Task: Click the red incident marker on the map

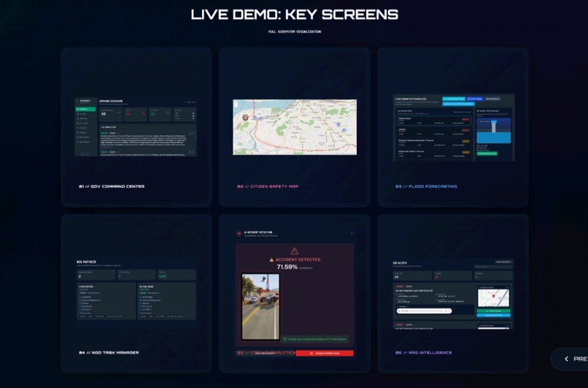Action: 245,117
